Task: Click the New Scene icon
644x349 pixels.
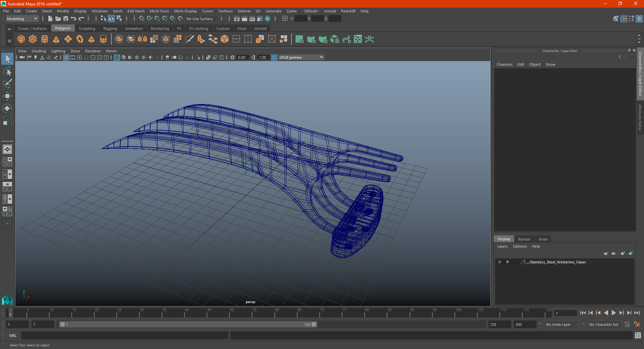Action: (x=50, y=19)
